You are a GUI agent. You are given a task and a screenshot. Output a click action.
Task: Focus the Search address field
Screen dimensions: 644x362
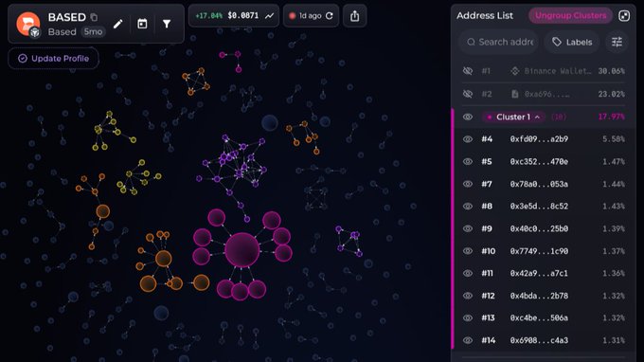pyautogui.click(x=498, y=42)
